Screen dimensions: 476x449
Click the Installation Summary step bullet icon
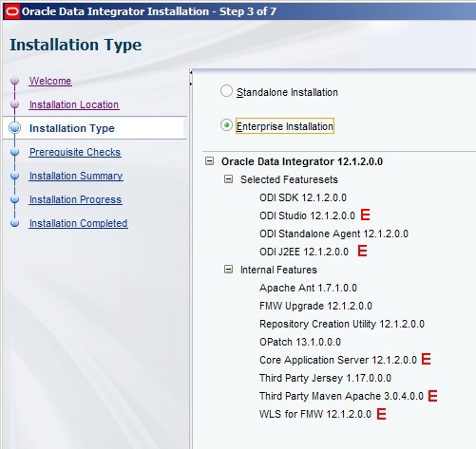point(14,176)
